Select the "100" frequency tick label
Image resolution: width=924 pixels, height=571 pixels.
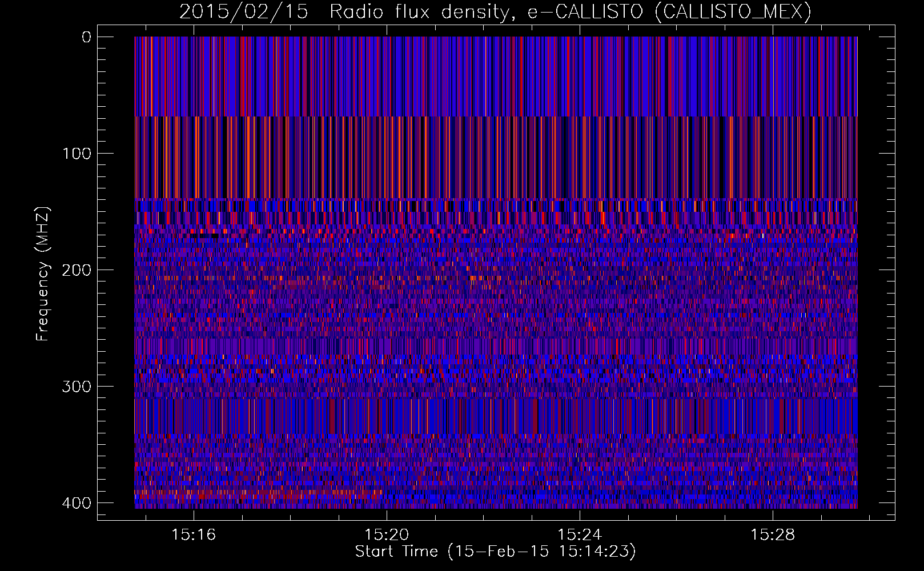pyautogui.click(x=76, y=154)
